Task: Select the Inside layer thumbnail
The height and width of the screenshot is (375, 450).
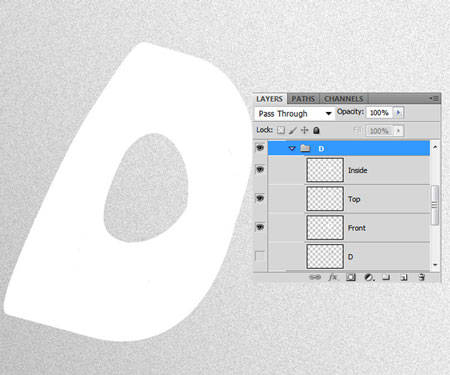Action: click(325, 170)
